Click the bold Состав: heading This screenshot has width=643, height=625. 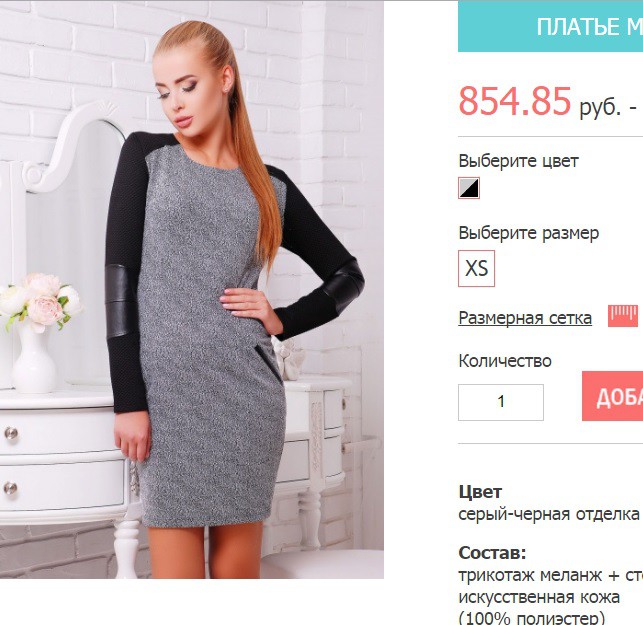492,553
